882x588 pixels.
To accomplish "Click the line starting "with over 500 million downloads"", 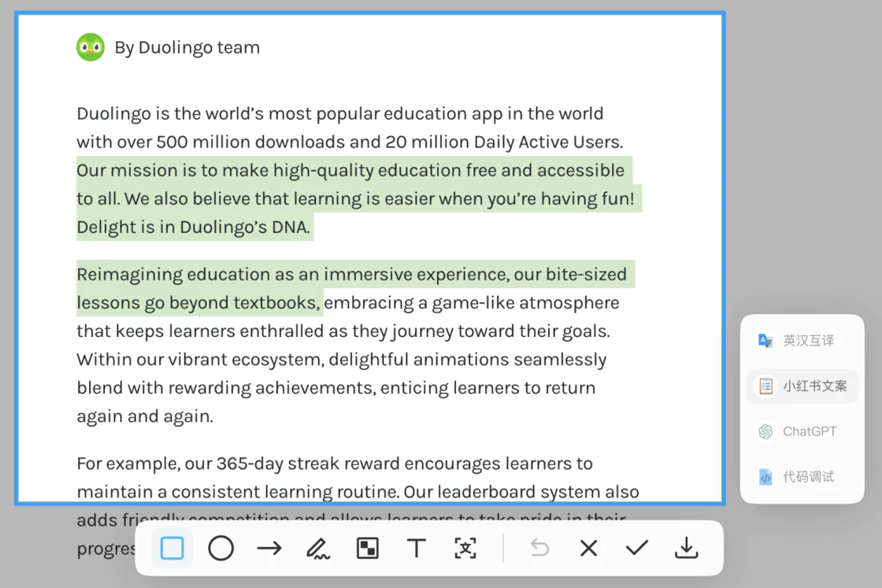I will [350, 142].
